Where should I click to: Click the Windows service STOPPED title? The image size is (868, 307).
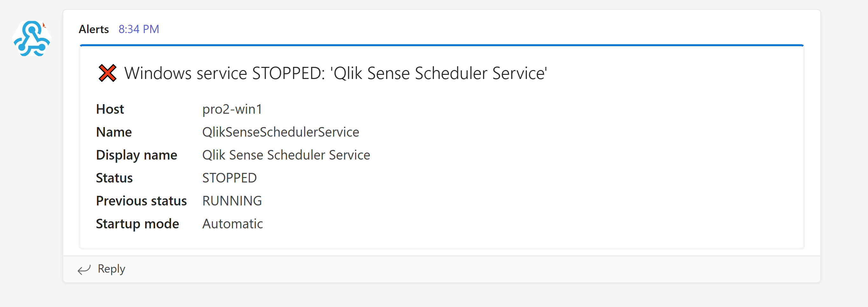point(335,73)
